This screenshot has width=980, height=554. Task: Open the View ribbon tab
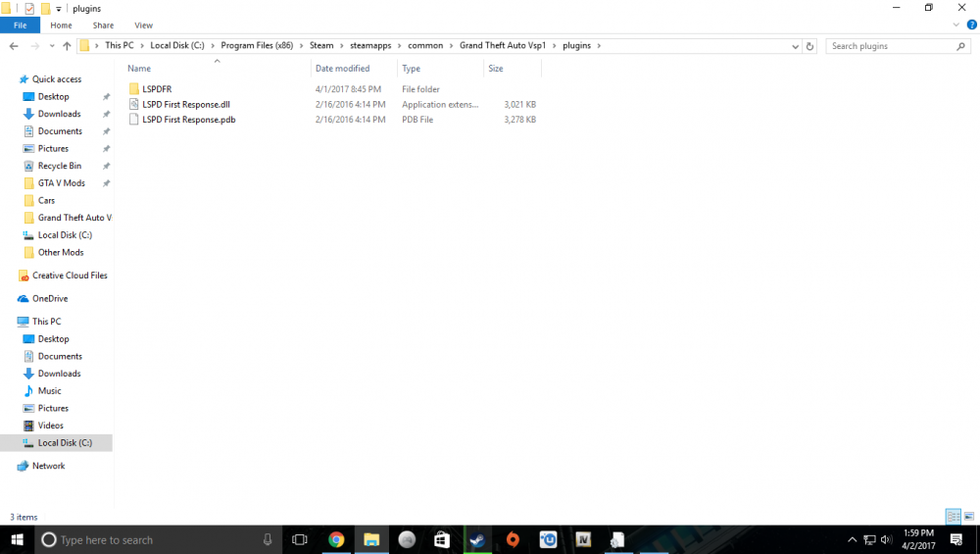(143, 25)
